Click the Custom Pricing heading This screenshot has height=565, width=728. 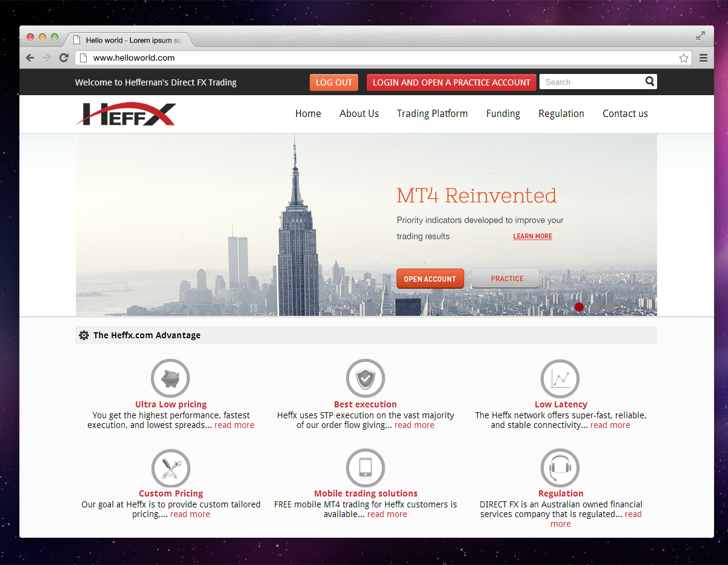tap(171, 493)
